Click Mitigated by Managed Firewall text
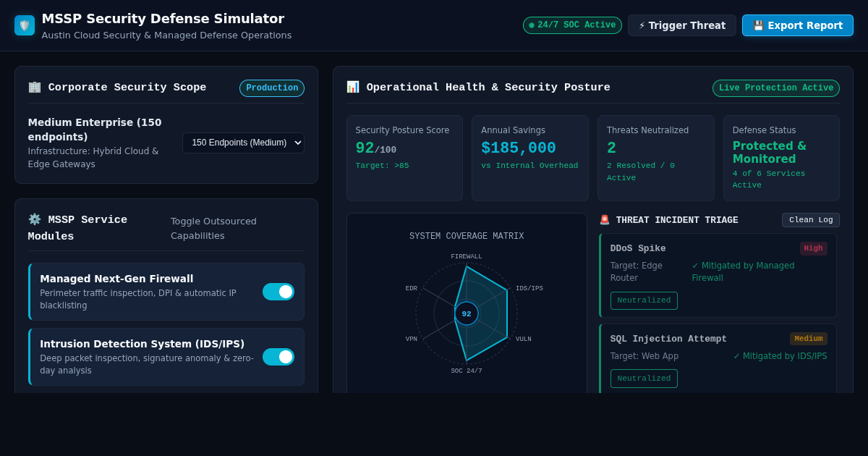This screenshot has width=868, height=456. click(743, 271)
